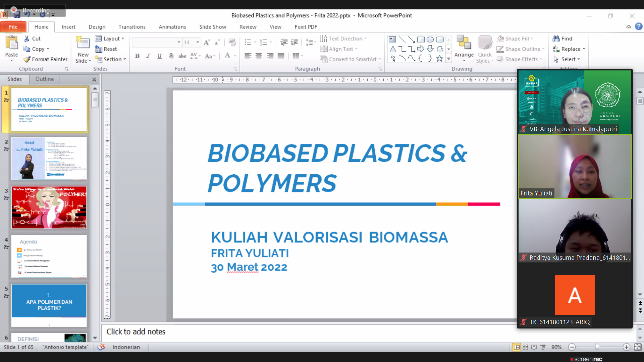644x362 pixels.
Task: Select slide 3 thumbnail with POLYMERS
Action: pyautogui.click(x=49, y=207)
